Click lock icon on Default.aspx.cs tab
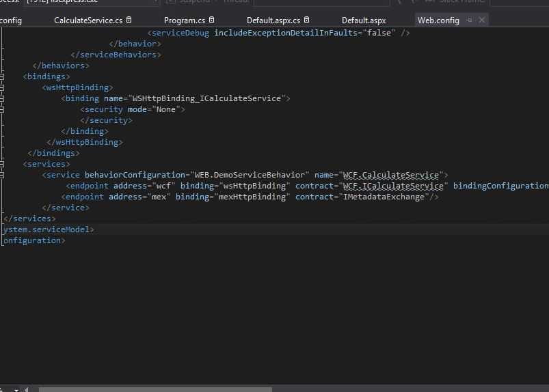549x392 pixels. (306, 20)
